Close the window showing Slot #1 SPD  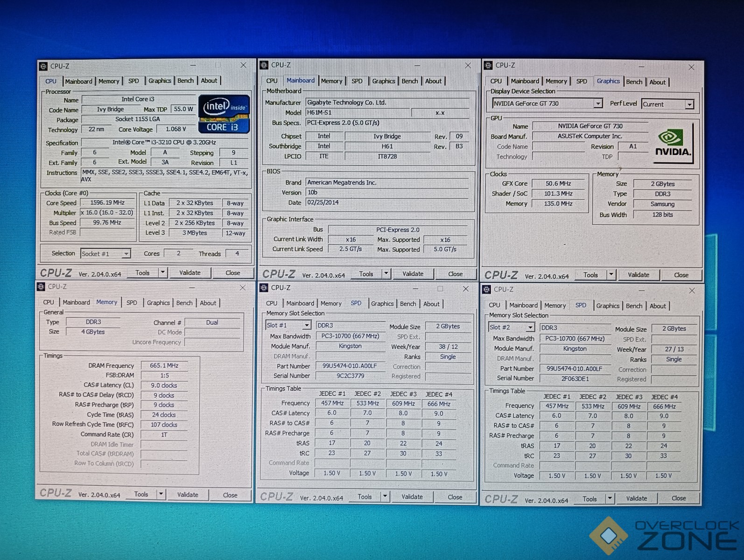465,289
